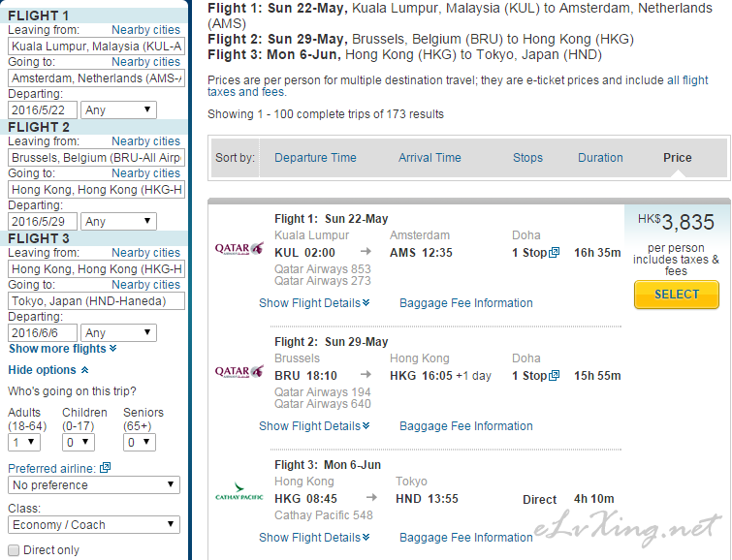
Task: Click Nearby cities for Flight 3 Leaving from
Action: pyautogui.click(x=145, y=253)
